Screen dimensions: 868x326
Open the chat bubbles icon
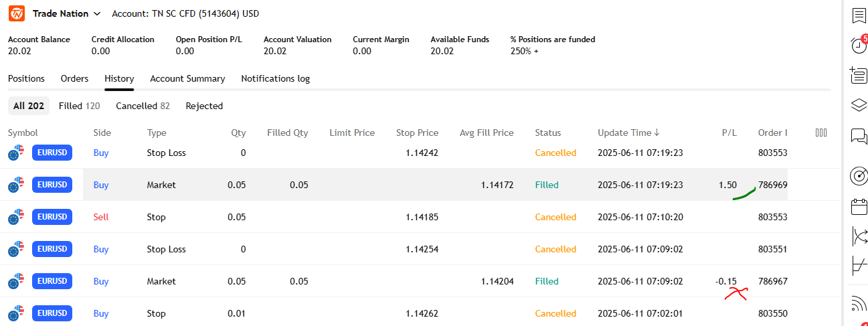[859, 137]
